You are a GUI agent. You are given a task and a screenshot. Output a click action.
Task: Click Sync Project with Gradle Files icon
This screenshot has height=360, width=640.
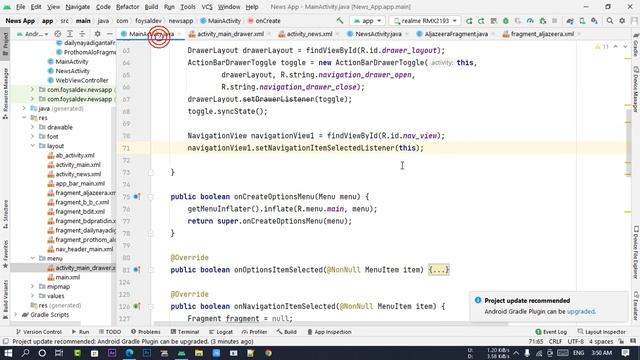(570, 21)
